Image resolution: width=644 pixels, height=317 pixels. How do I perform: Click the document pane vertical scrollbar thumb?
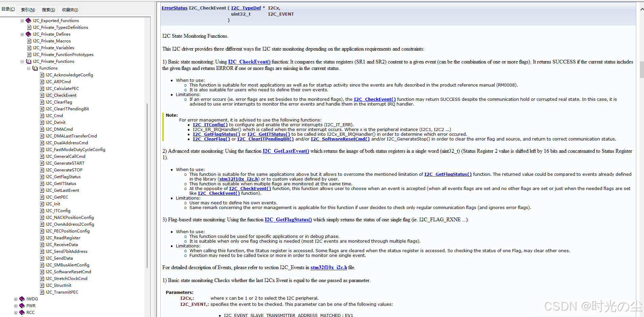click(641, 70)
